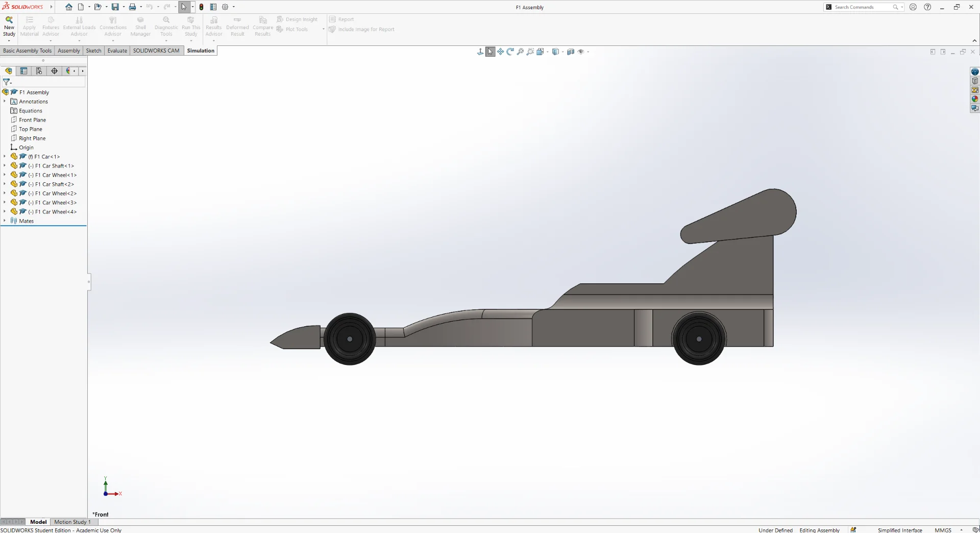
Task: Open the SOLIDWORKS Help question icon
Action: [x=927, y=7]
